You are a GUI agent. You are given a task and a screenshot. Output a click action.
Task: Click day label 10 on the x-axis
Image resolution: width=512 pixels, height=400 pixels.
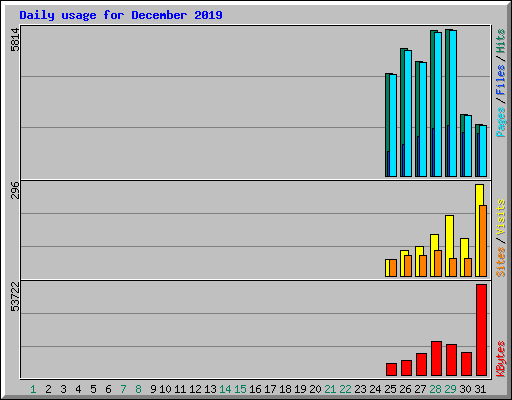[x=165, y=389]
